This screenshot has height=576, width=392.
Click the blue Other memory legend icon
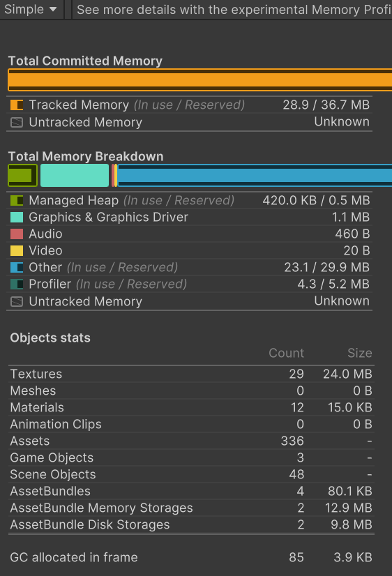point(17,268)
